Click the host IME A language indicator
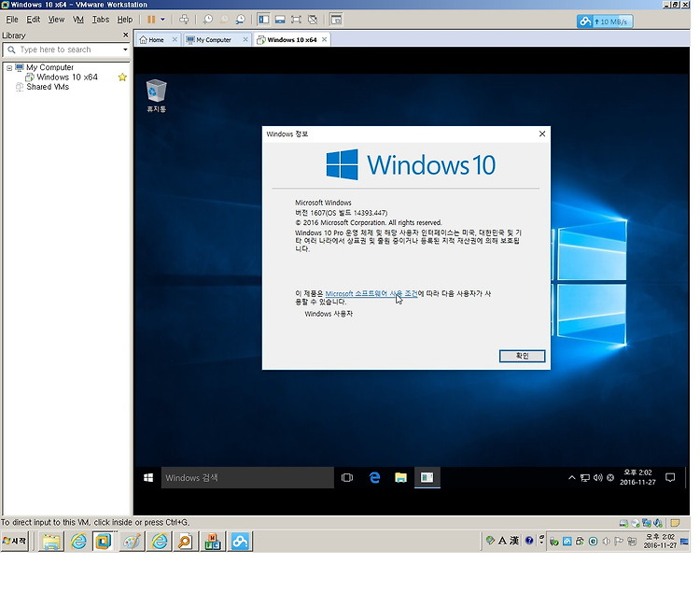 click(502, 541)
